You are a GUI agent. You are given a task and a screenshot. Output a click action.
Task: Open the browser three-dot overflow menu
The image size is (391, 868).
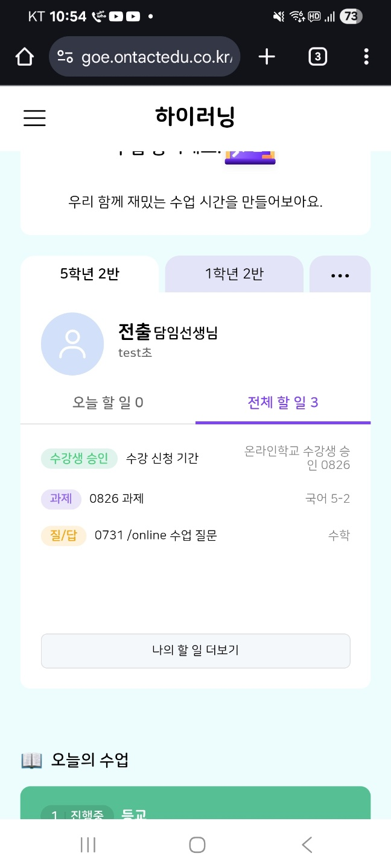pyautogui.click(x=366, y=57)
